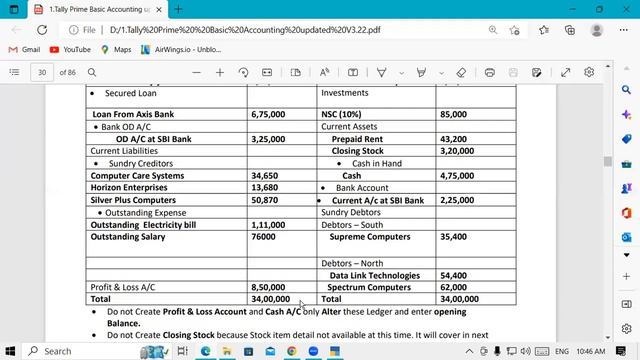Click the zoom magnifier in the address bar
Image resolution: width=640 pixels, height=360 pixels.
493,30
